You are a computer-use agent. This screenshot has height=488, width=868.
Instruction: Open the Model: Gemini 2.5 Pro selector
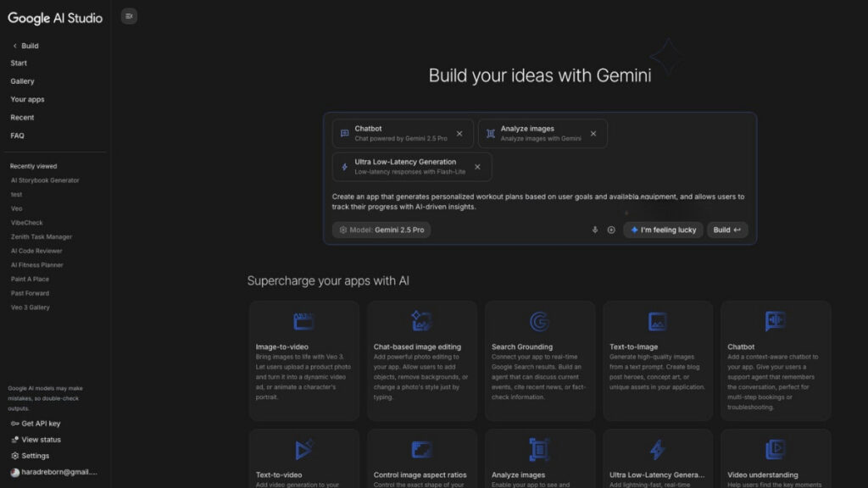coord(381,230)
